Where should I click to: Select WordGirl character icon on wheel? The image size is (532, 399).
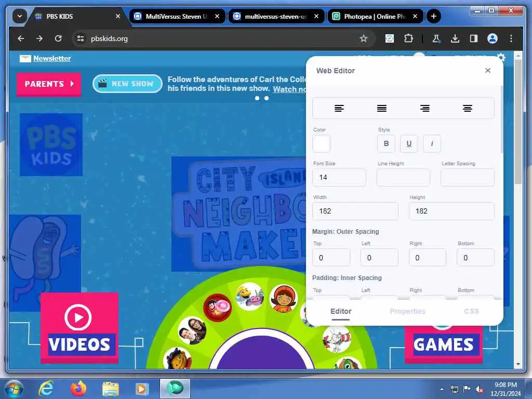pyautogui.click(x=283, y=298)
